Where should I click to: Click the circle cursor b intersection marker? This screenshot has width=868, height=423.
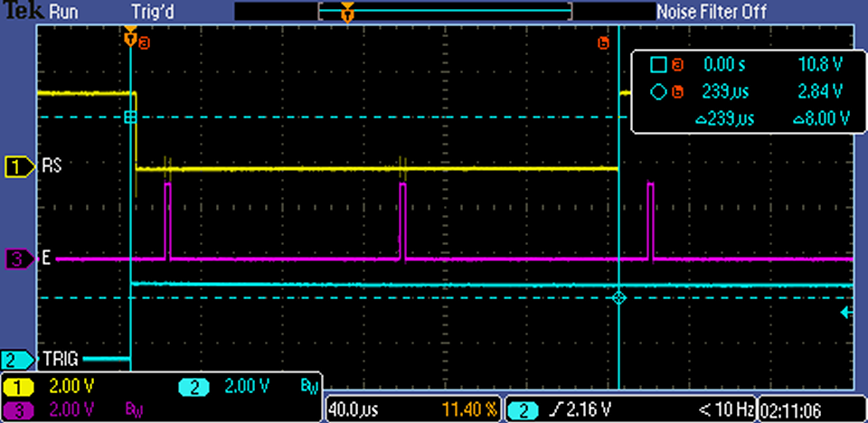click(619, 297)
